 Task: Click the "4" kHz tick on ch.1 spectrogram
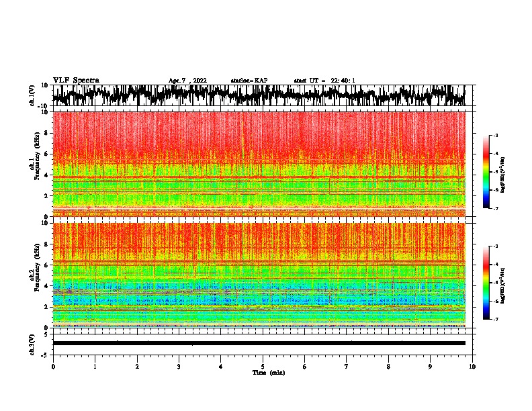[46, 175]
